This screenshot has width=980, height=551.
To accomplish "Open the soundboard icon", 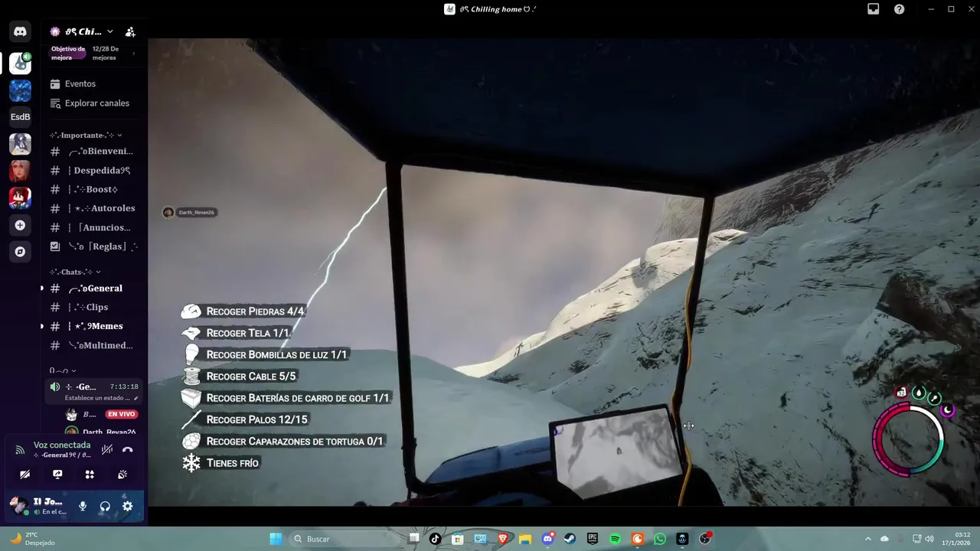I will (122, 474).
